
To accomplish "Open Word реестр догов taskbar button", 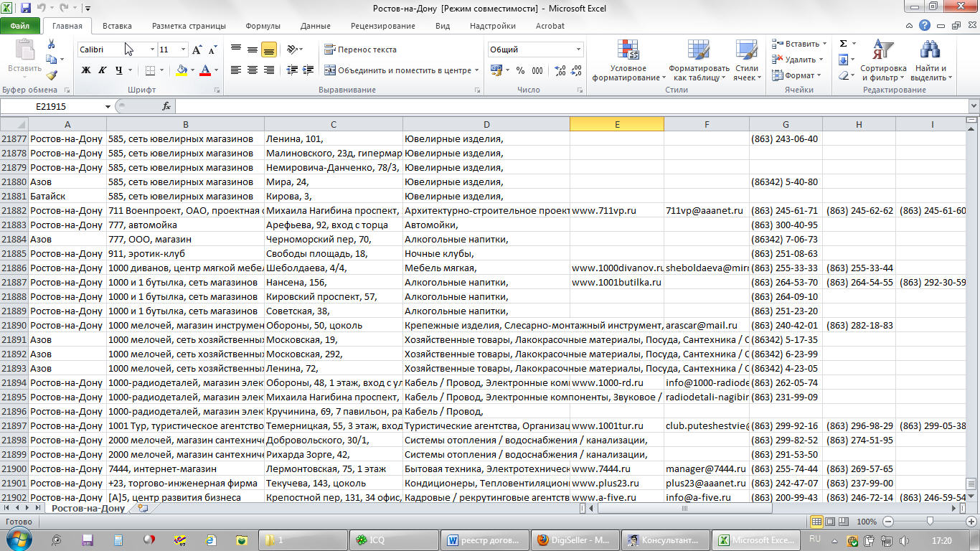I will pyautogui.click(x=484, y=540).
